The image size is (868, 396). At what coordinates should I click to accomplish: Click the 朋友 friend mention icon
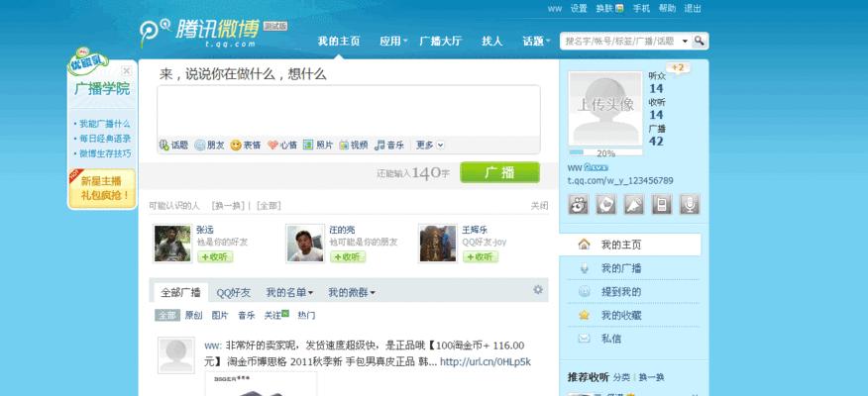(200, 145)
